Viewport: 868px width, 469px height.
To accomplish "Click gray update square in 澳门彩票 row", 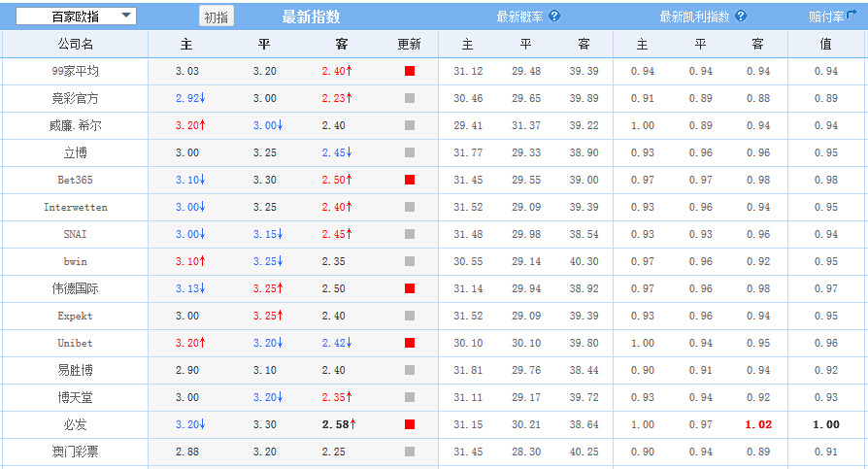I will [x=410, y=452].
